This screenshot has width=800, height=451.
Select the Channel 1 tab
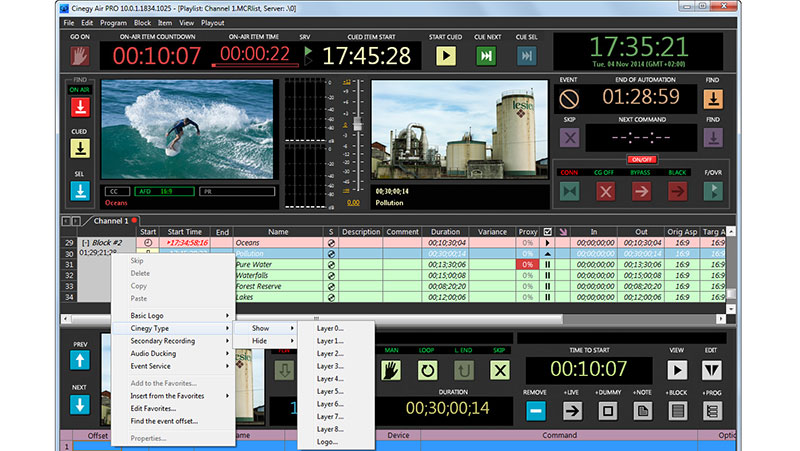111,221
